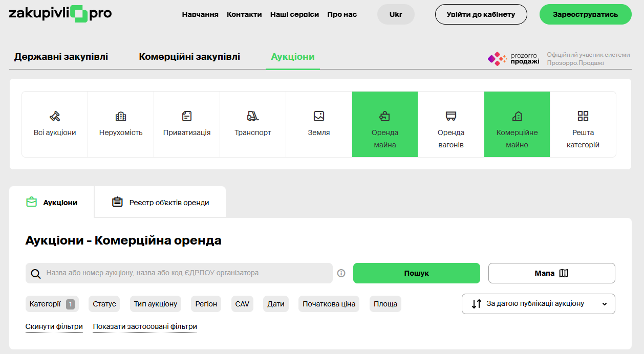Image resolution: width=644 pixels, height=354 pixels.
Task: Select the gavel icon for Всі аукціони
Action: 55,116
